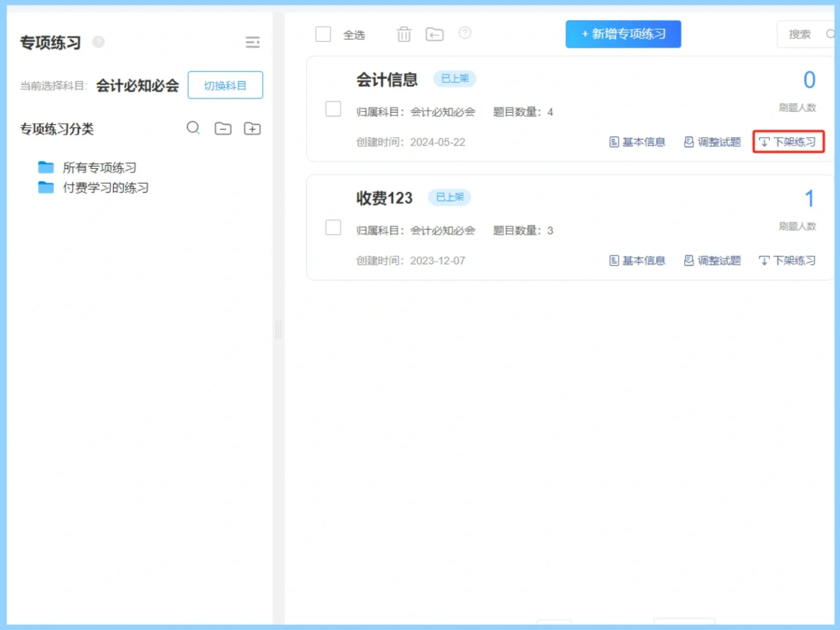Click 下架练习 link for 收费123
Screen dimensions: 840x630
click(x=787, y=260)
